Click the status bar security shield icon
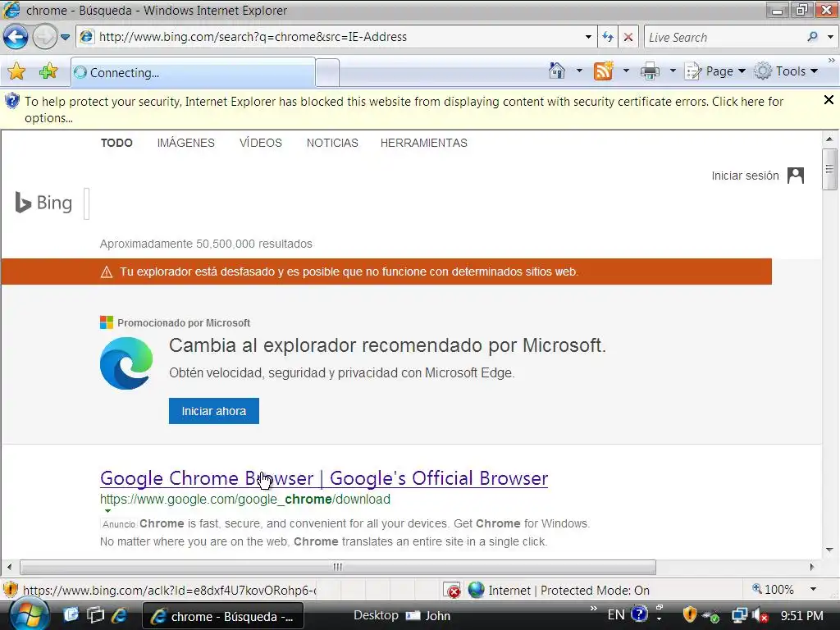The image size is (840, 630). pyautogui.click(x=10, y=590)
